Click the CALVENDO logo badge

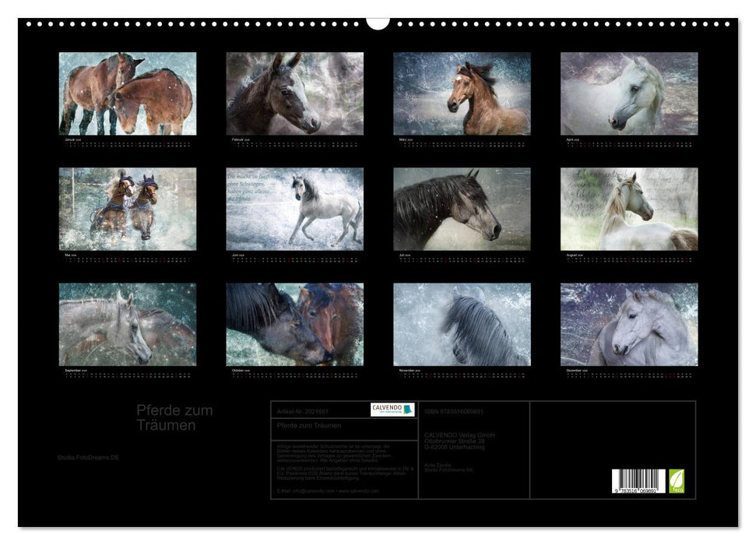point(392,410)
